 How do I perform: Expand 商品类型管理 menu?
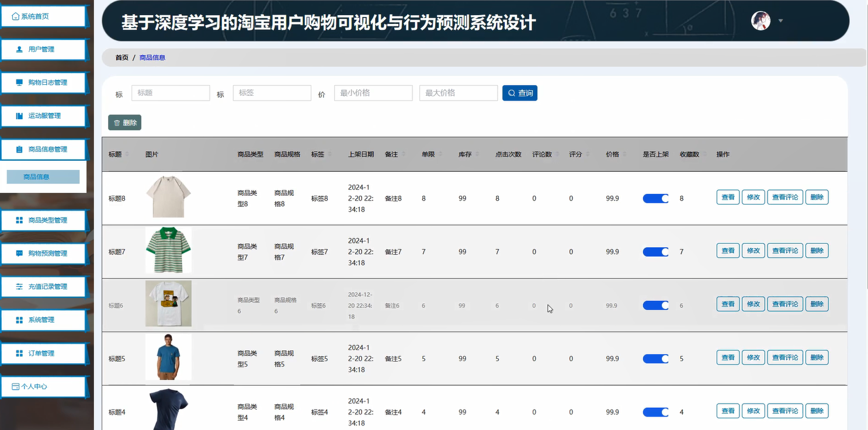tap(43, 220)
